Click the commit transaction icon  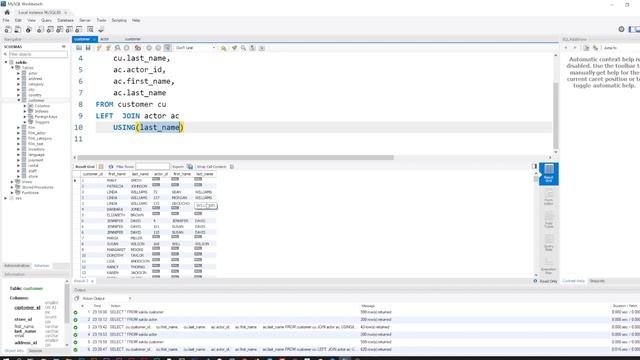tap(149, 48)
